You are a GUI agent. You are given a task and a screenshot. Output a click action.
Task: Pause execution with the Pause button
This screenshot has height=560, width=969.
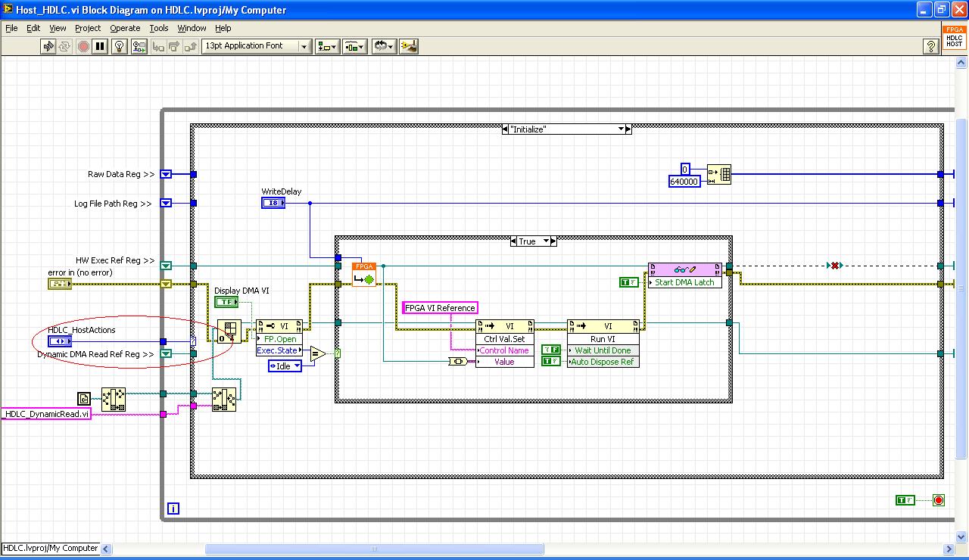100,46
